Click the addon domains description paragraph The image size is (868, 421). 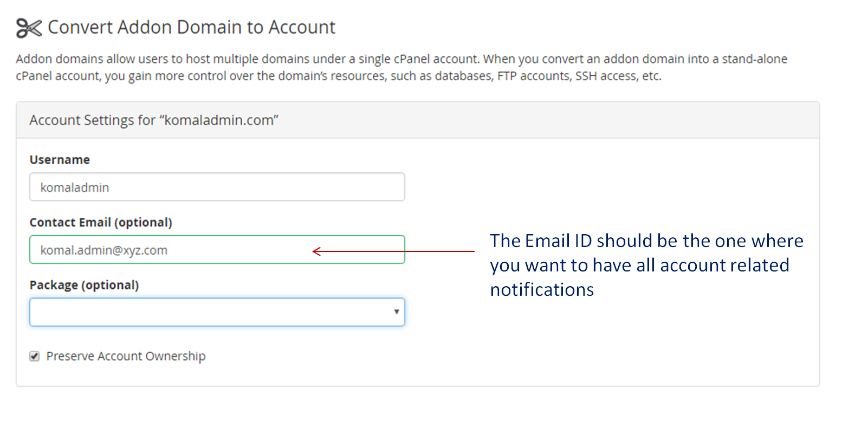pyautogui.click(x=401, y=67)
